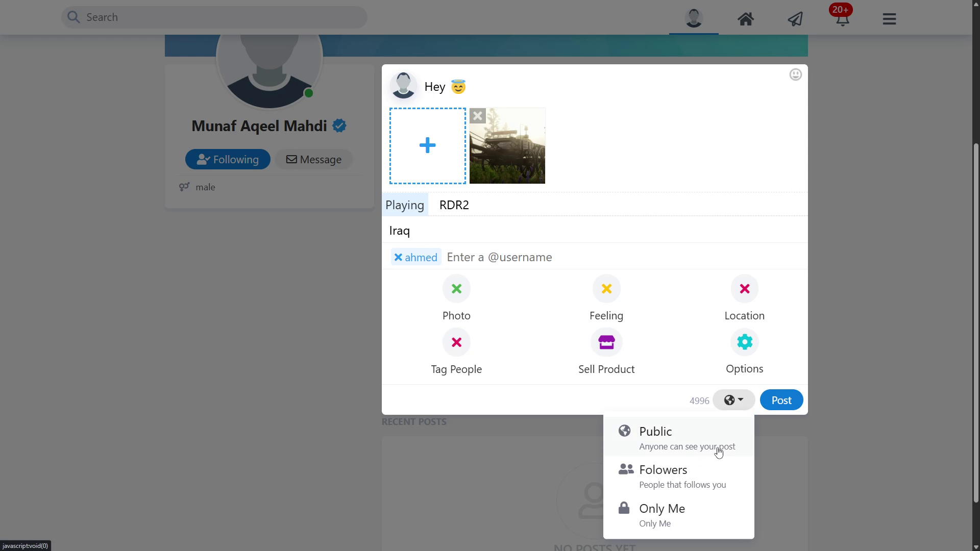
Task: Click the blue Post button
Action: coord(781,400)
